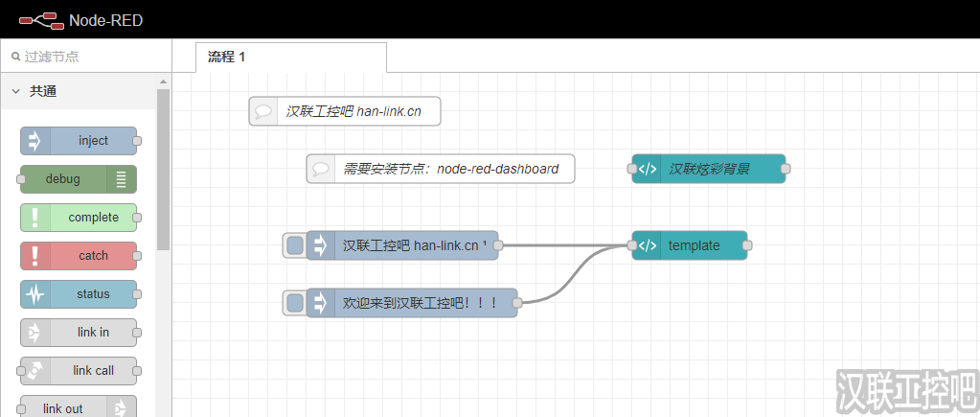Click the code icon on template node
This screenshot has width=980, height=417.
(647, 245)
